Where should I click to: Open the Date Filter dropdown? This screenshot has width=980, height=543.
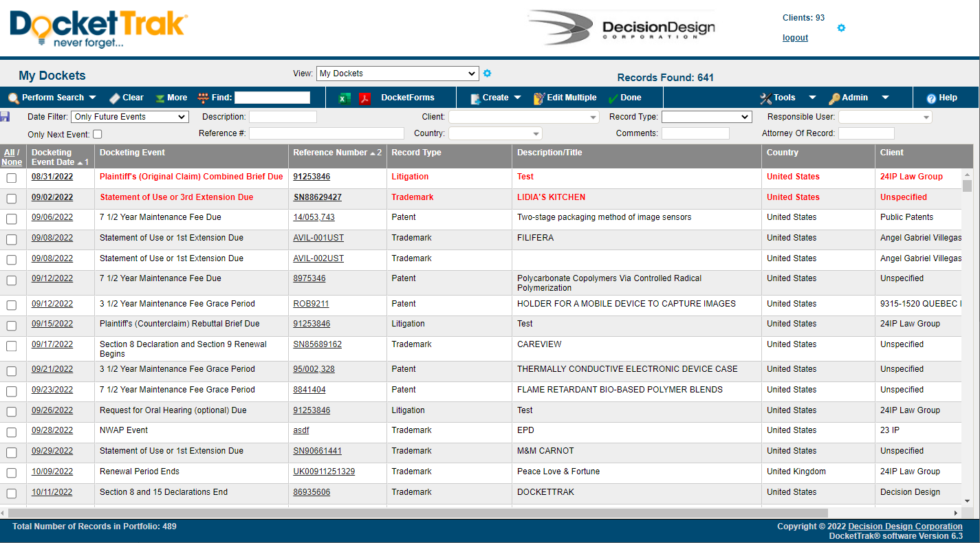click(x=129, y=116)
